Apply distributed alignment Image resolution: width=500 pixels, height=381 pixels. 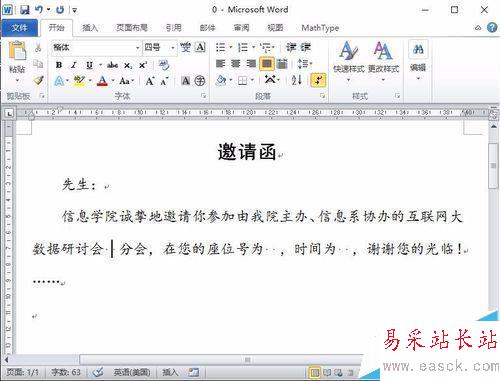[282, 63]
